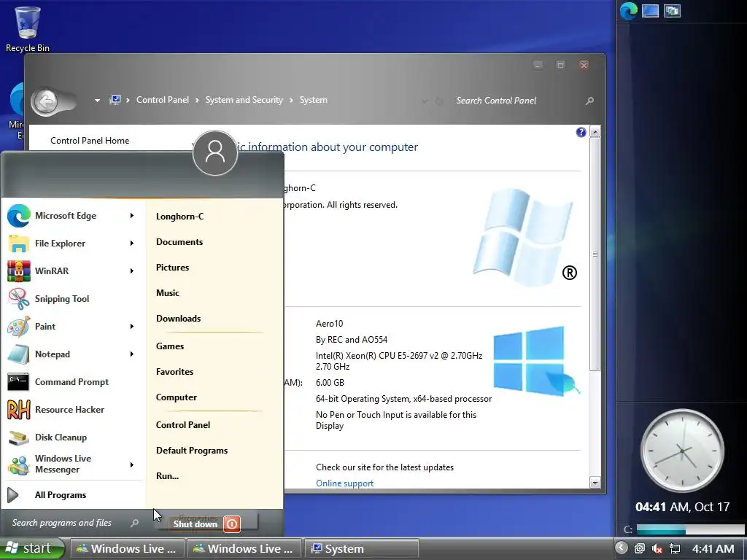Click the Edge icon in the sidebar

click(x=628, y=10)
